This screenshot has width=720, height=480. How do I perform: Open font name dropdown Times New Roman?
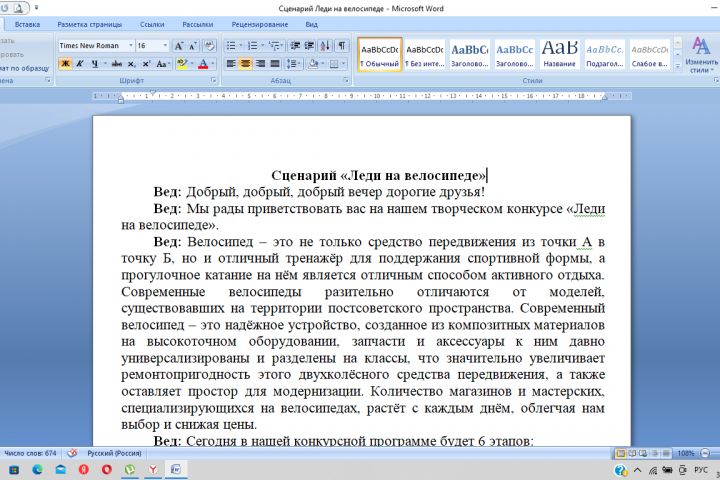(131, 45)
